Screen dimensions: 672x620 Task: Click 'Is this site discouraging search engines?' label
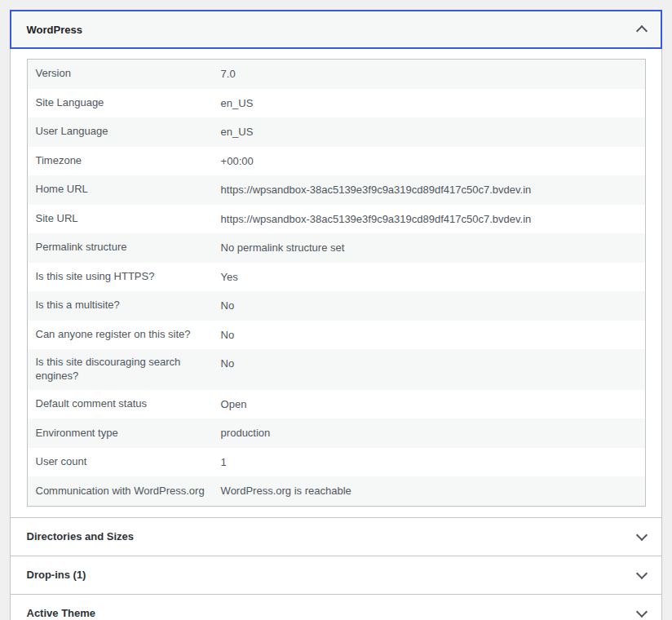tap(108, 369)
